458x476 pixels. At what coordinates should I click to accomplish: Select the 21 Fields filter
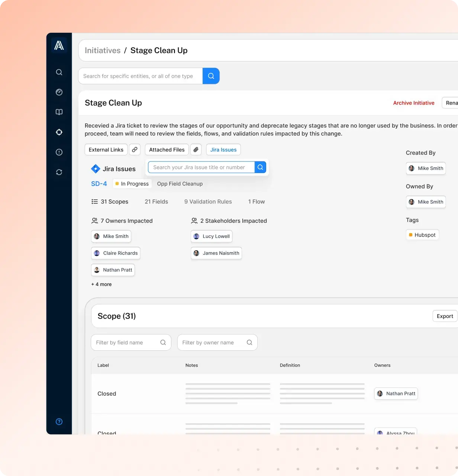pyautogui.click(x=156, y=202)
